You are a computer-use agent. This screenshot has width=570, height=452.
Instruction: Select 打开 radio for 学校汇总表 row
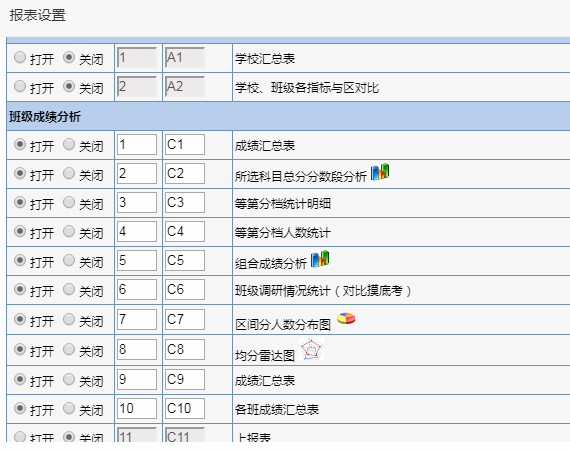pos(20,57)
